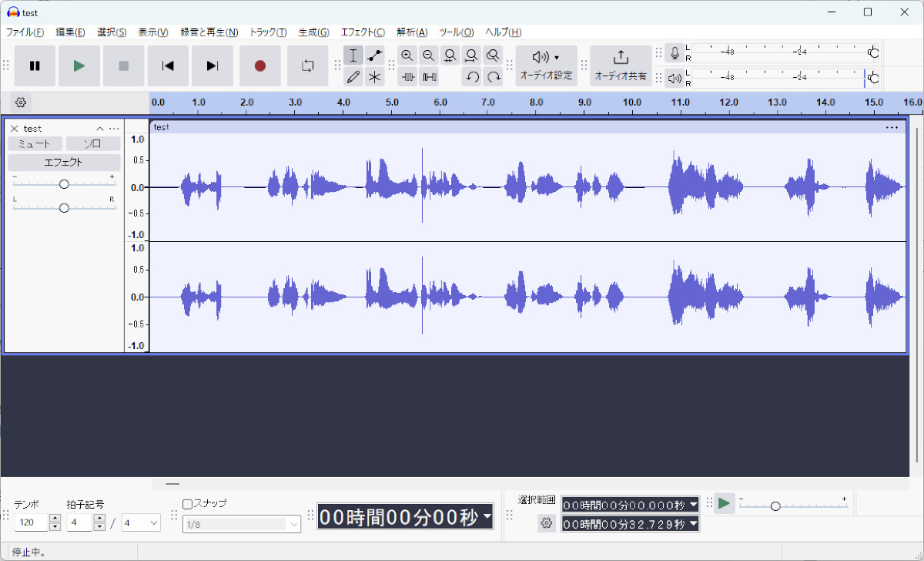This screenshot has width=924, height=561.
Task: Select the Multi-tool
Action: (375, 76)
